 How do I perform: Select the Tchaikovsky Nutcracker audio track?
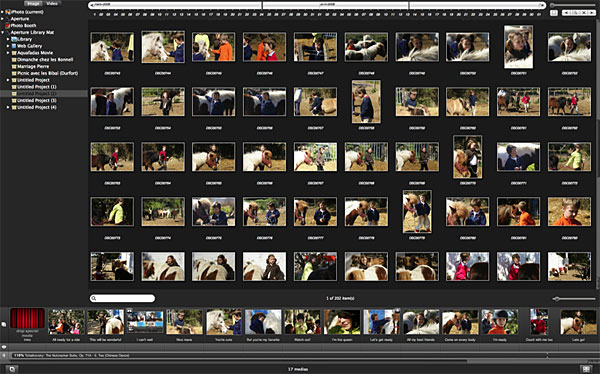279,356
